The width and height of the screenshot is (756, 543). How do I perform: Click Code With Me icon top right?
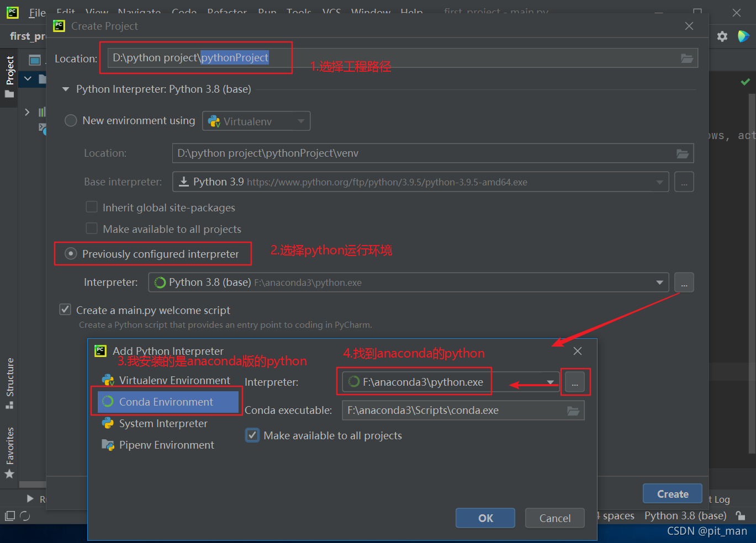[744, 36]
